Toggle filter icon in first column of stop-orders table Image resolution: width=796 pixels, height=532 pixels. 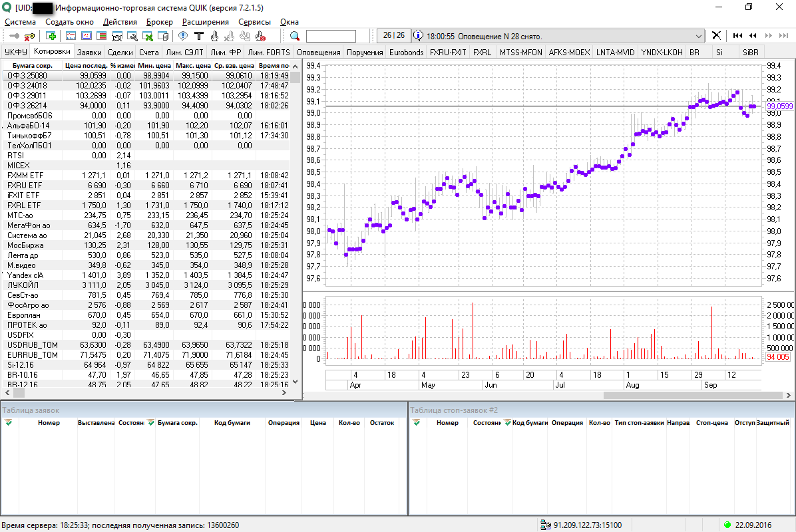417,422
